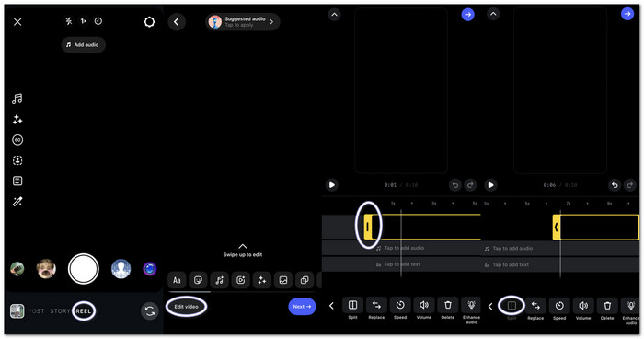The width and height of the screenshot is (644, 339).
Task: Open Speed tool on 0:06 editor screen
Action: [x=559, y=309]
